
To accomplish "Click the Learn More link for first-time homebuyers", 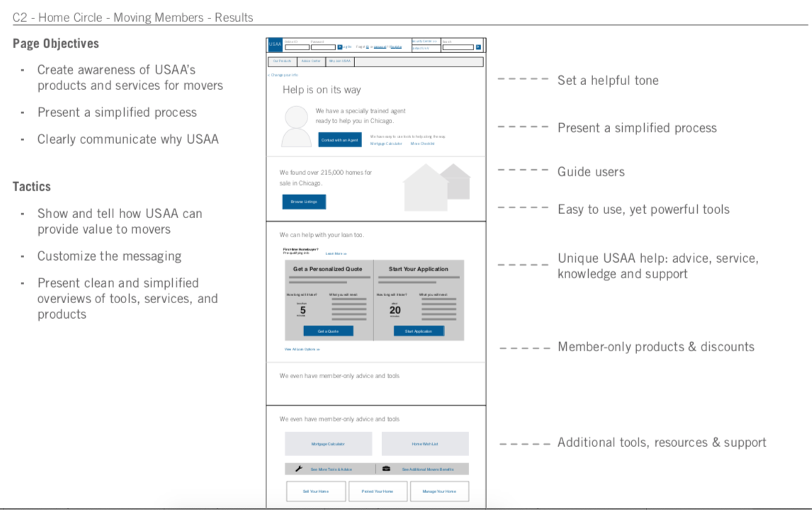I will (336, 254).
